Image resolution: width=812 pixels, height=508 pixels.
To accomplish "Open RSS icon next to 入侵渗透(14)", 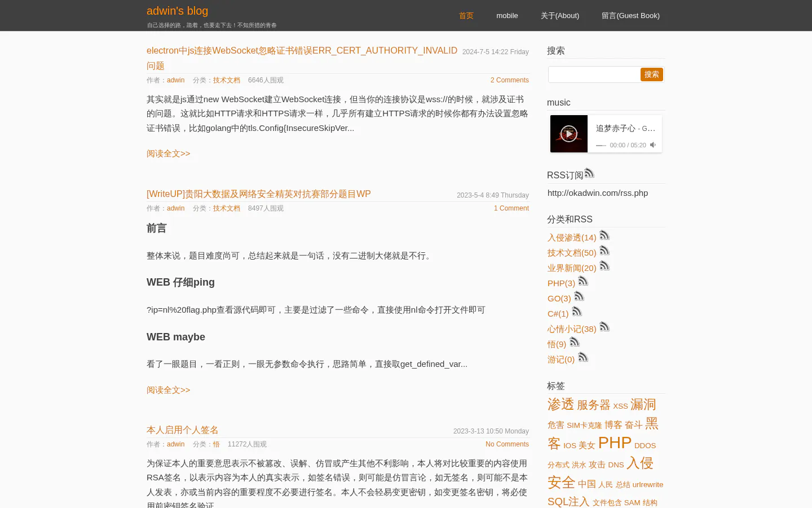I will coord(604,235).
